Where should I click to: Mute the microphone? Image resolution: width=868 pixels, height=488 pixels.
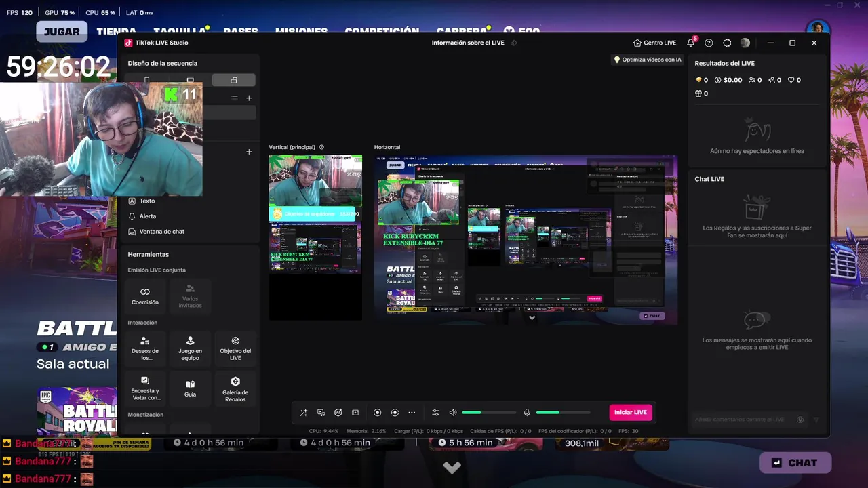pyautogui.click(x=527, y=413)
